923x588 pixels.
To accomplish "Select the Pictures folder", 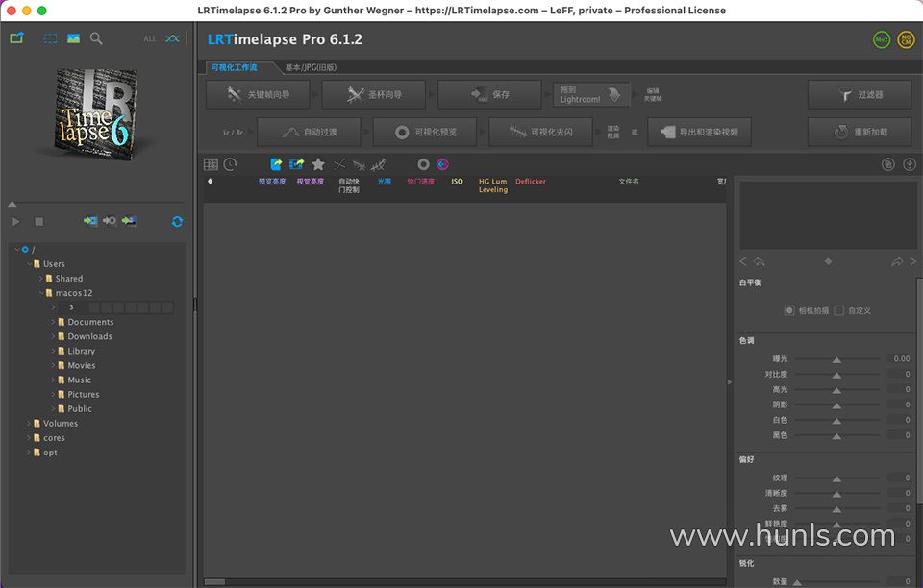I will (x=83, y=394).
